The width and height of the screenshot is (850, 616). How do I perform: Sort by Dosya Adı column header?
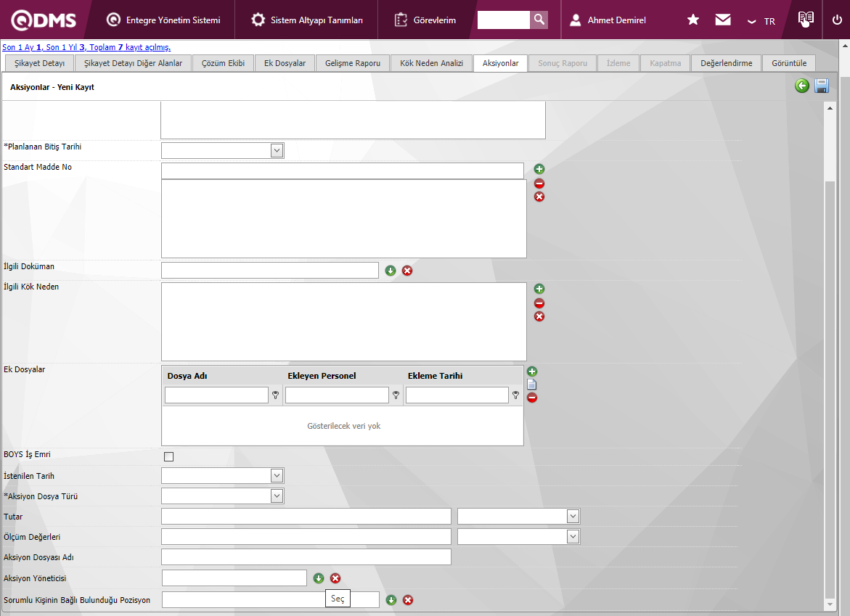pos(187,375)
